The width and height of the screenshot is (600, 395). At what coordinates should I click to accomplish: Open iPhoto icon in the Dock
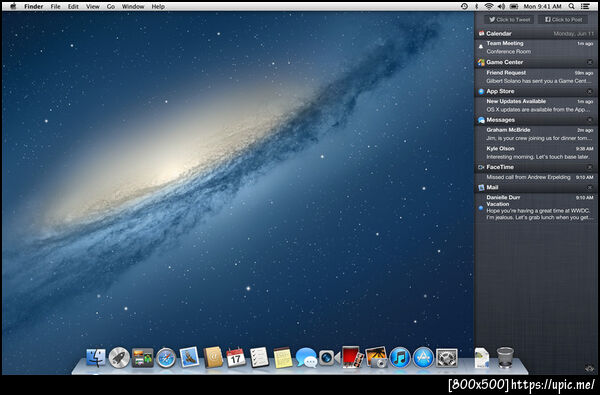pos(376,357)
